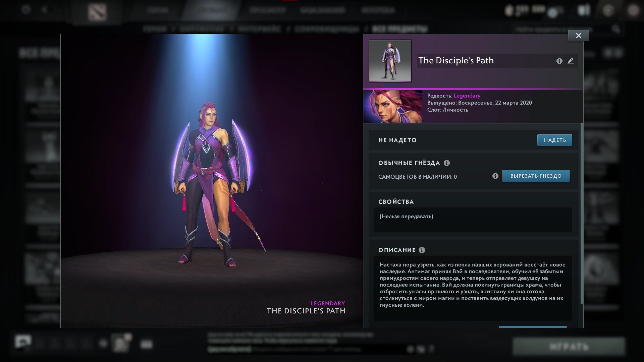
Task: Click the search magnifier icon
Action: click(x=616, y=29)
